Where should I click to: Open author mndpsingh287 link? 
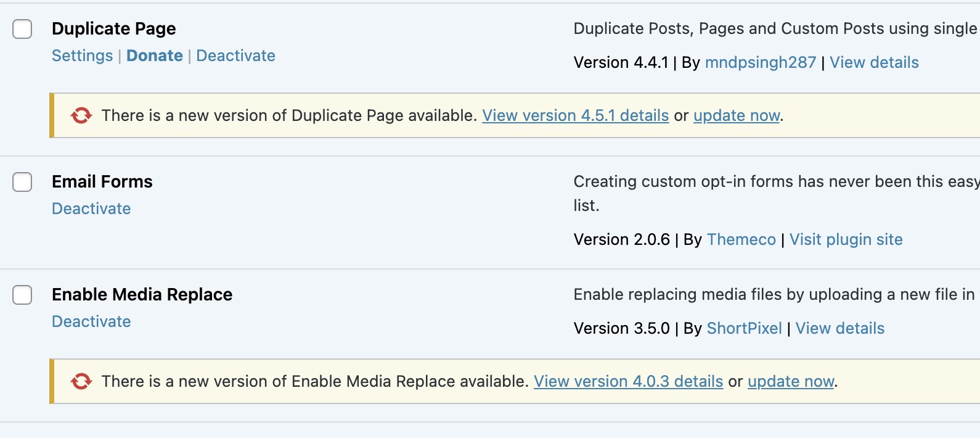pyautogui.click(x=760, y=62)
